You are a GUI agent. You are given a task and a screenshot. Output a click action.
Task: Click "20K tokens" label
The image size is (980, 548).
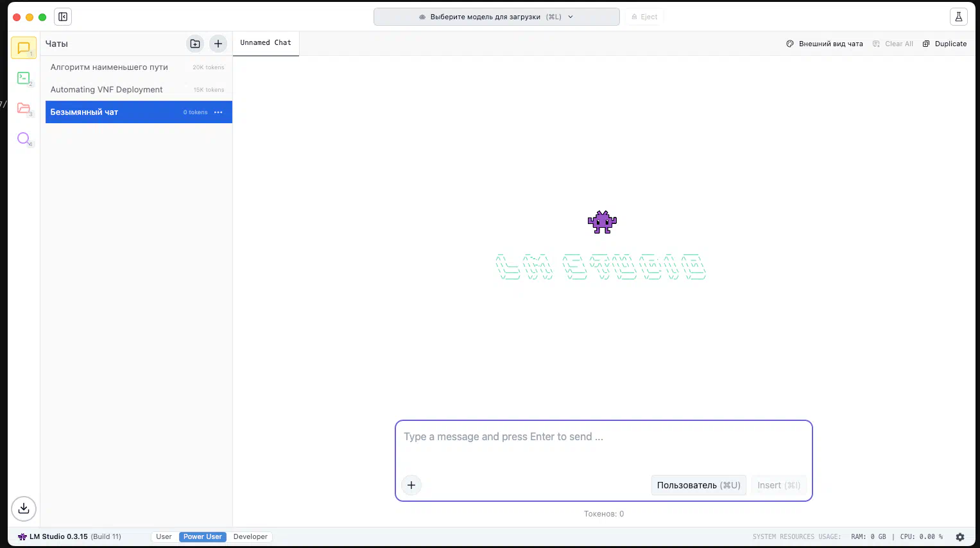[x=209, y=67]
